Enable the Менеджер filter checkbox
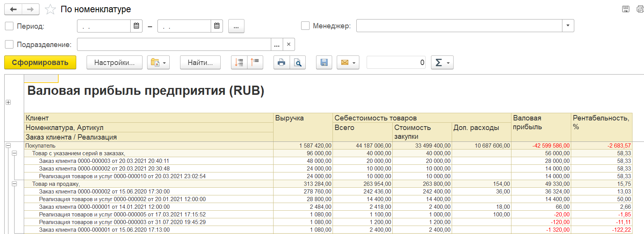Image resolution: width=644 pixels, height=234 pixels. [x=305, y=26]
